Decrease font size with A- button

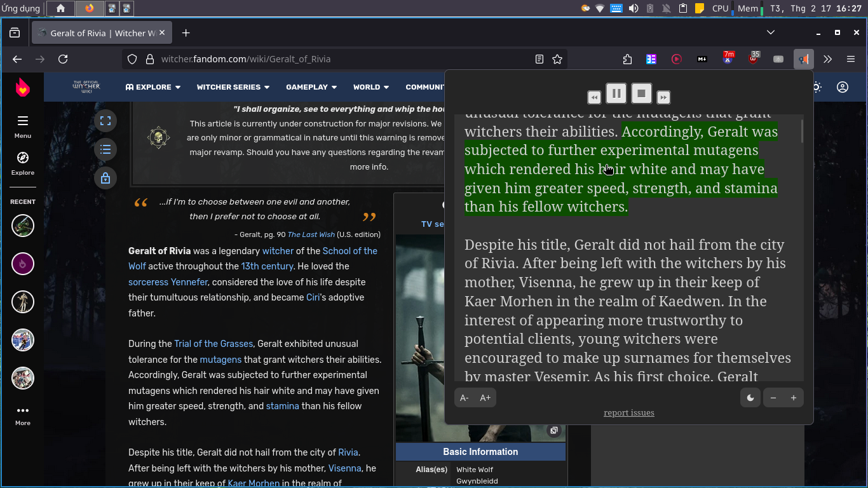click(x=465, y=398)
